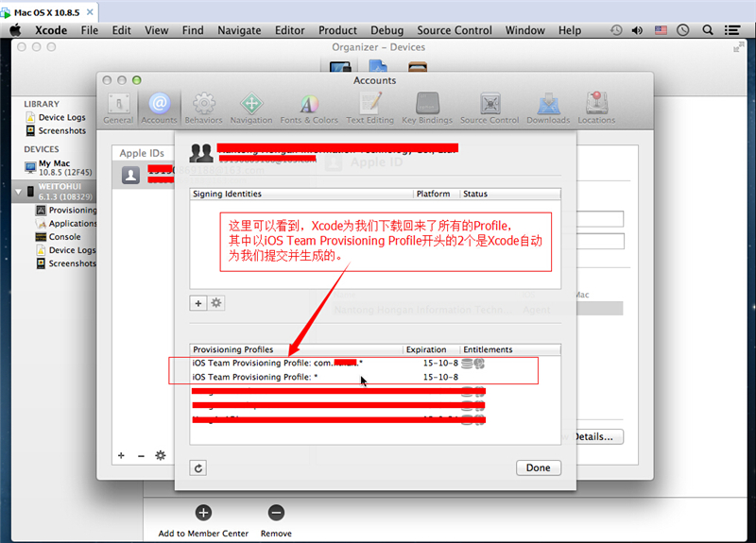Open the Navigate menu

pyautogui.click(x=239, y=30)
